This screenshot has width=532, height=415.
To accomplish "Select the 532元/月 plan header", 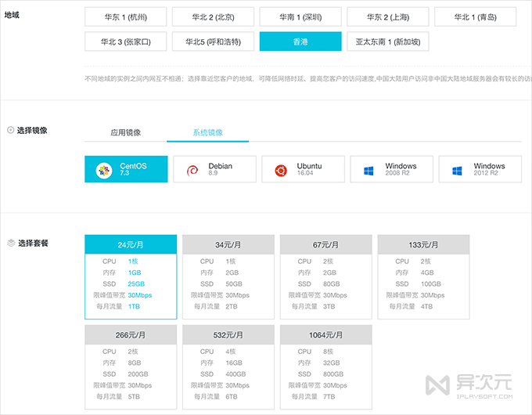I will tap(228, 335).
